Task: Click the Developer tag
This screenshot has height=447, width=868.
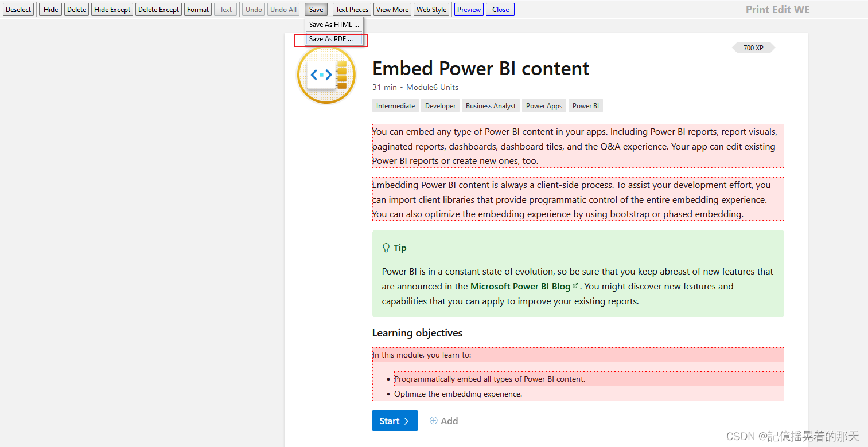Action: 441,106
